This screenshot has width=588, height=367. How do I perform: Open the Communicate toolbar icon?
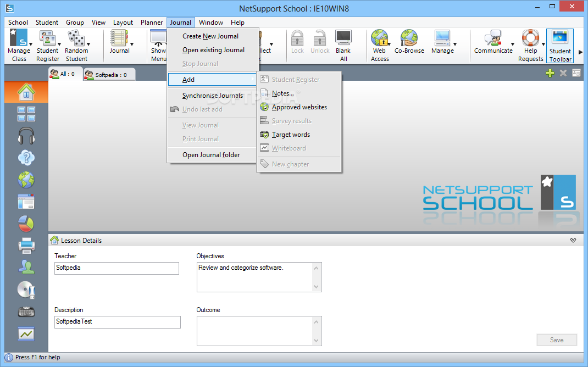click(x=493, y=42)
